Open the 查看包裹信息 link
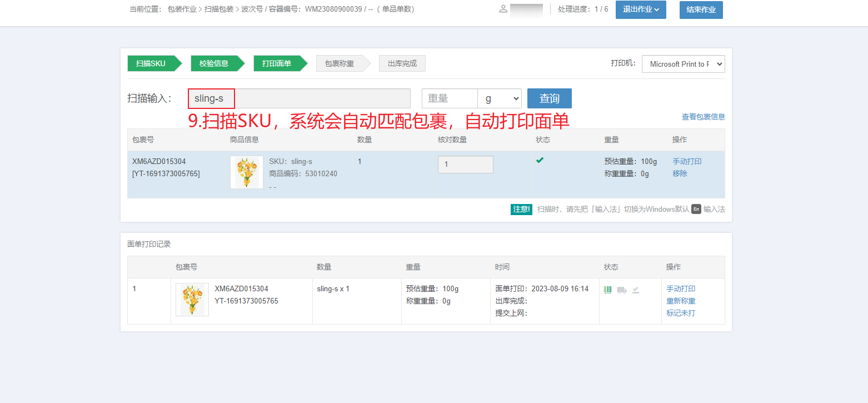 coord(703,117)
